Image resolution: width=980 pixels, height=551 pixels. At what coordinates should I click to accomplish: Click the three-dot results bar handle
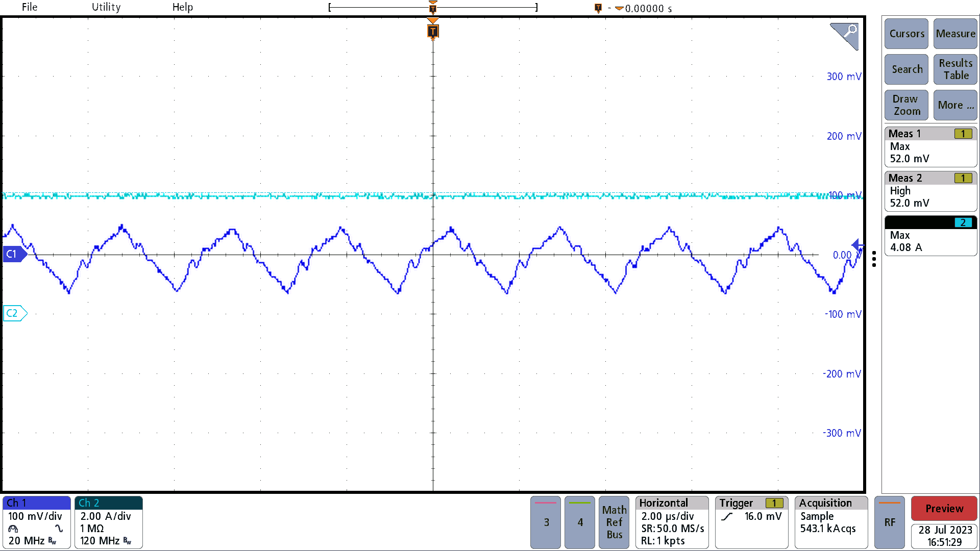pos(874,259)
